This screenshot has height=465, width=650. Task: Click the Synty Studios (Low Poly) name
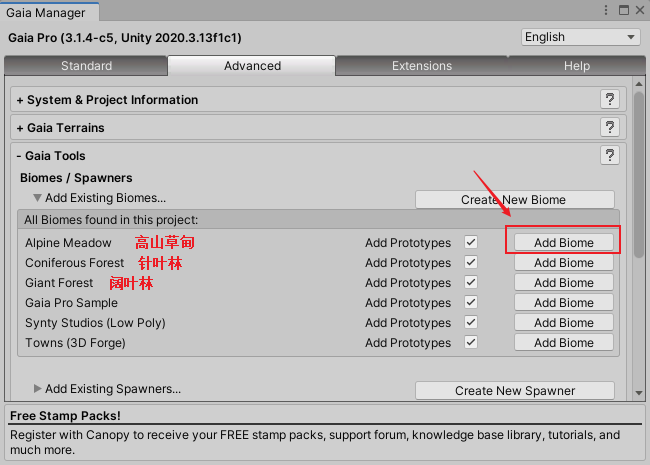point(95,323)
